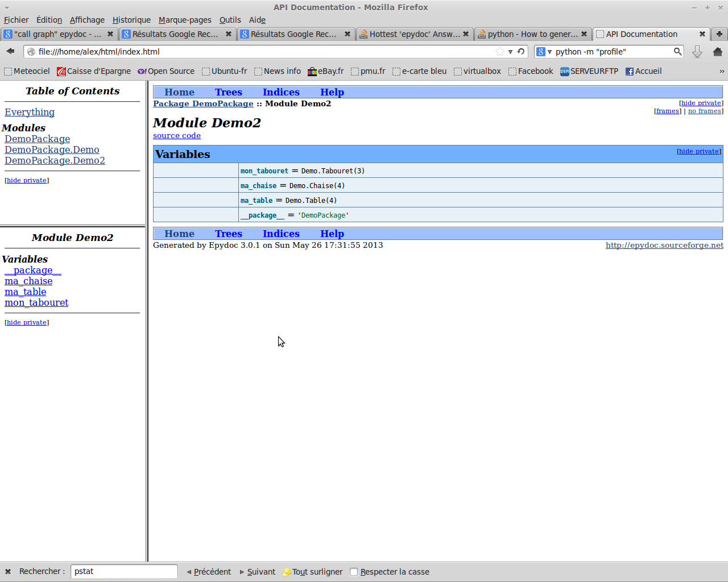
Task: Switch to the Hottest 'epydoc' Answers tab
Action: pyautogui.click(x=414, y=34)
